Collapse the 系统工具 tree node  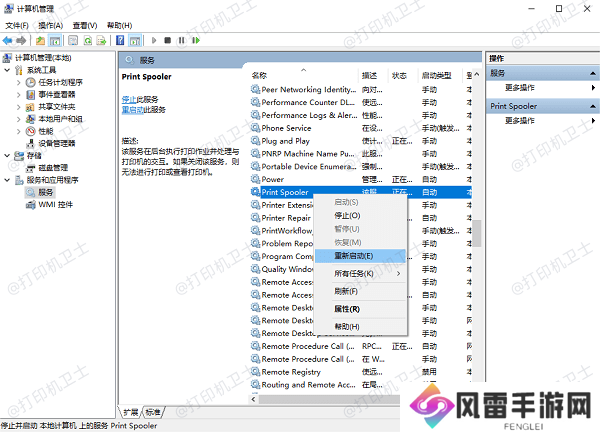coord(8,70)
